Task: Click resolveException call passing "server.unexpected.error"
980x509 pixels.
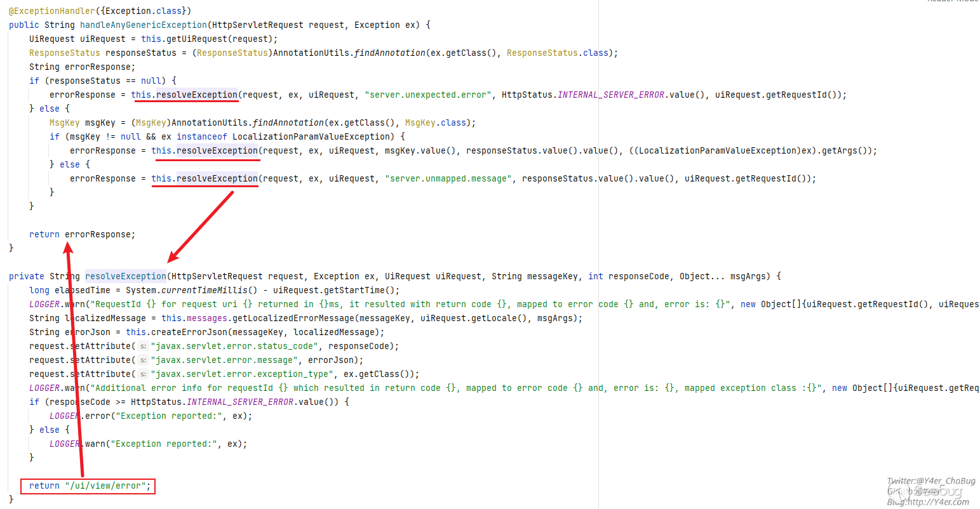Action: click(197, 95)
